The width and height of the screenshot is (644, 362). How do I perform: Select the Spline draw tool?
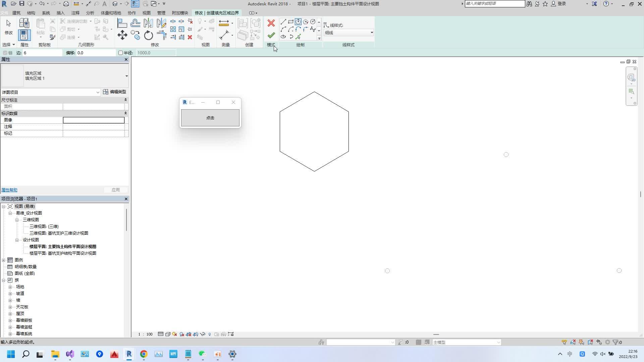click(313, 29)
